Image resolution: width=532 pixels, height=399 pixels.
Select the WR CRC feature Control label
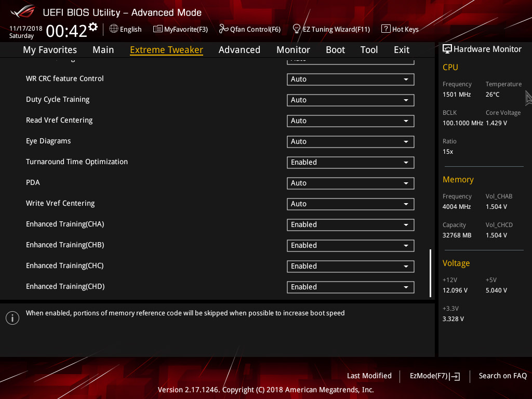point(65,79)
